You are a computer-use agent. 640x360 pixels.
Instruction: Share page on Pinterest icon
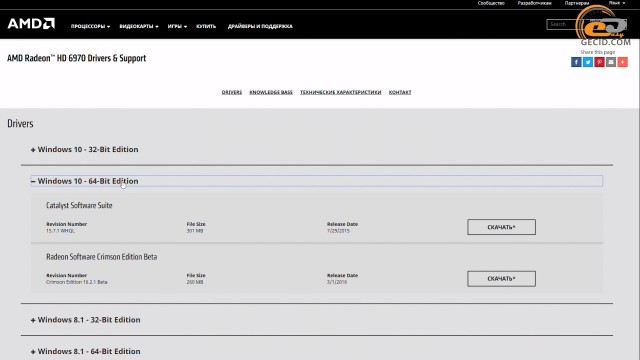point(599,62)
